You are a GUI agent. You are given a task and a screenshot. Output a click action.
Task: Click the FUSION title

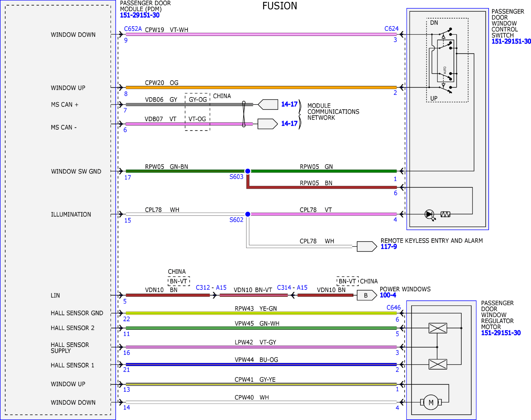coord(280,6)
